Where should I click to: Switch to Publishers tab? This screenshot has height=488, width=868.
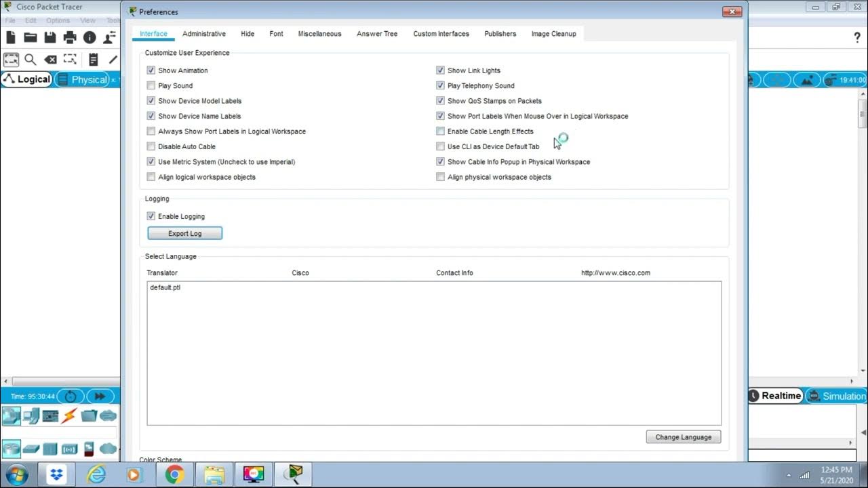500,34
